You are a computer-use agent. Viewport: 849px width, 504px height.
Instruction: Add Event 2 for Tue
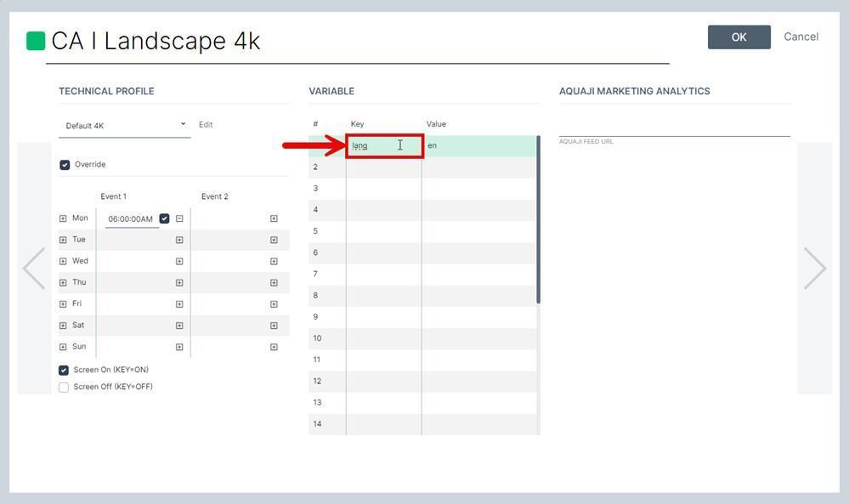click(274, 240)
